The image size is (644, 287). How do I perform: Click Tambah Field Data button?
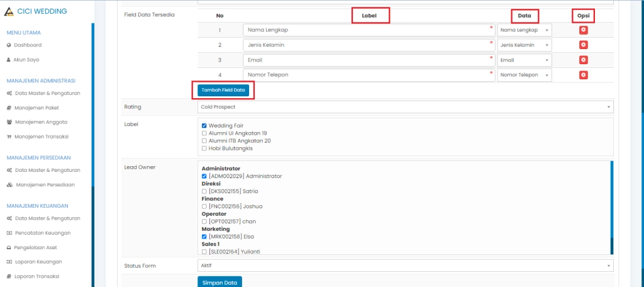(223, 90)
